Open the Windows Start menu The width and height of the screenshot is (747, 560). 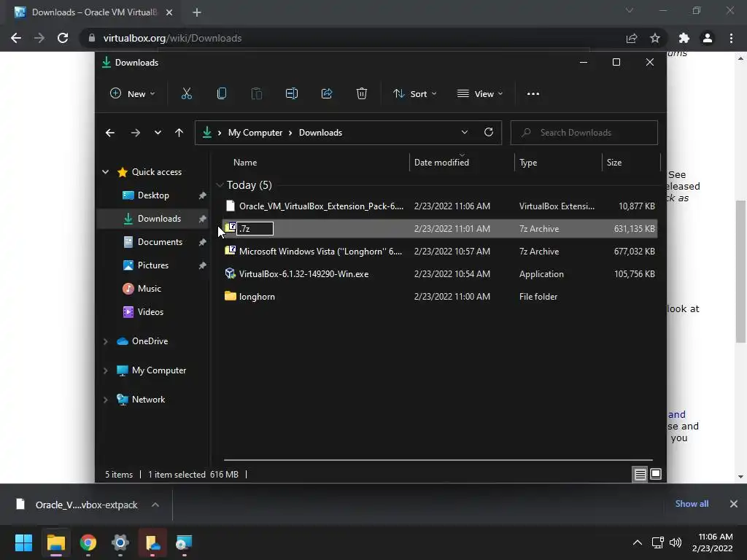pos(23,542)
